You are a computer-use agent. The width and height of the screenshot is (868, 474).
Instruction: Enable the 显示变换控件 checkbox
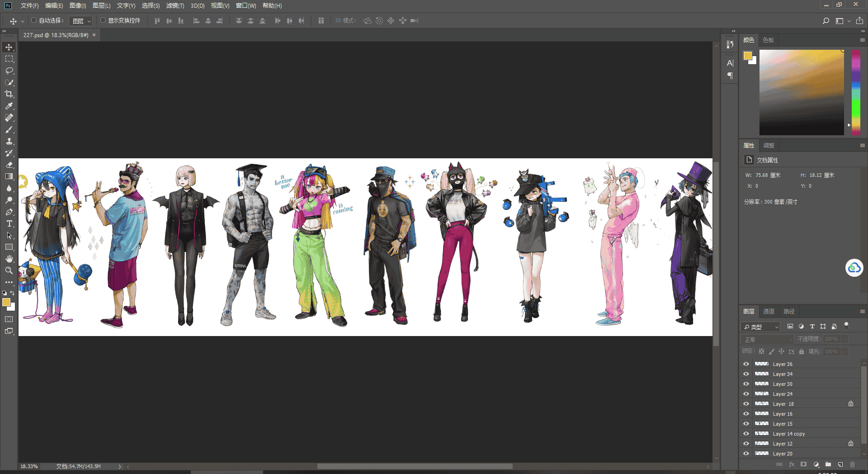[x=103, y=20]
